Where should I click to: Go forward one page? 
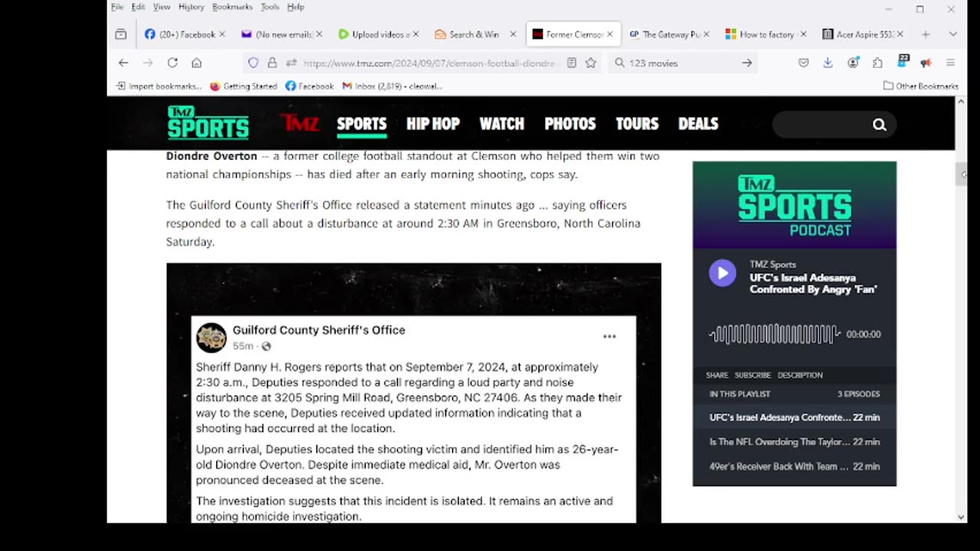point(148,63)
